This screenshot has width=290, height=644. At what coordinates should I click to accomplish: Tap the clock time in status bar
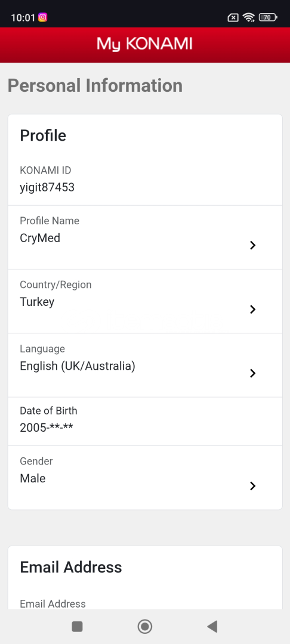(23, 18)
